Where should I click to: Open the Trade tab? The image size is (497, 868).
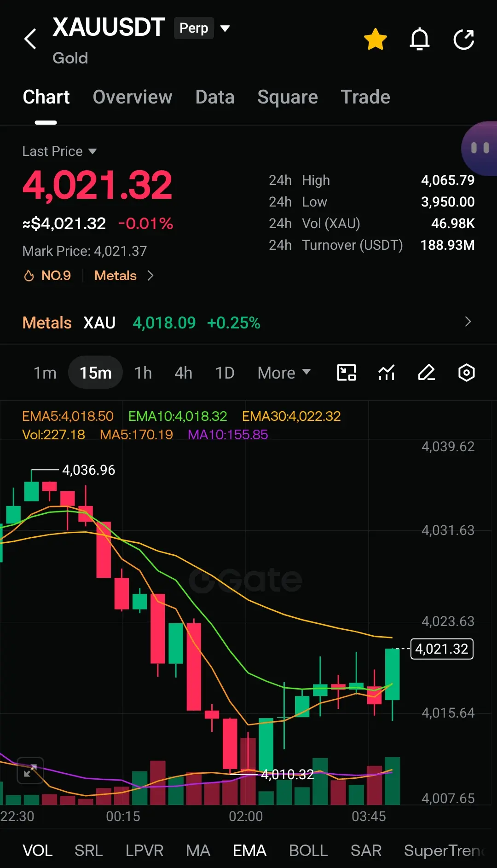(365, 97)
